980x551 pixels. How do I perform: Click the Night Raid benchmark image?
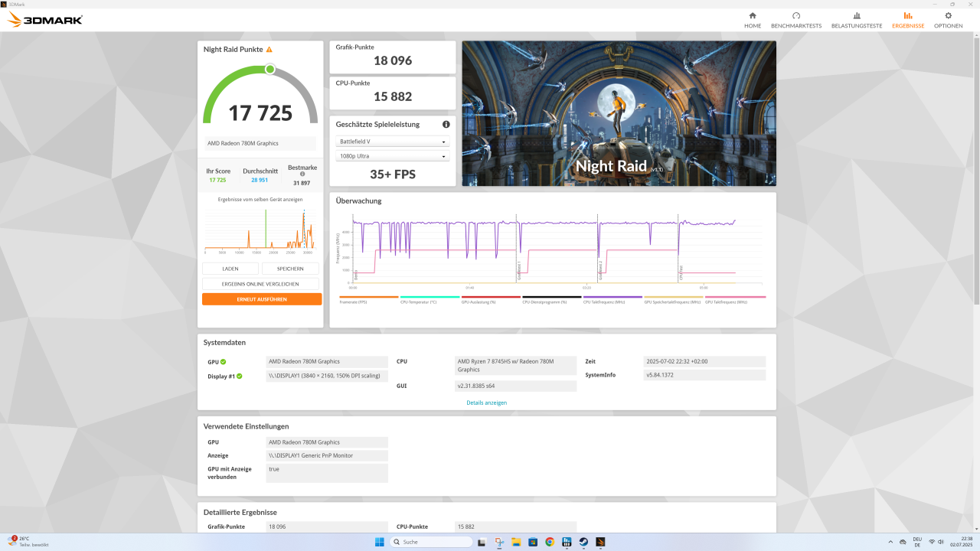(x=619, y=113)
